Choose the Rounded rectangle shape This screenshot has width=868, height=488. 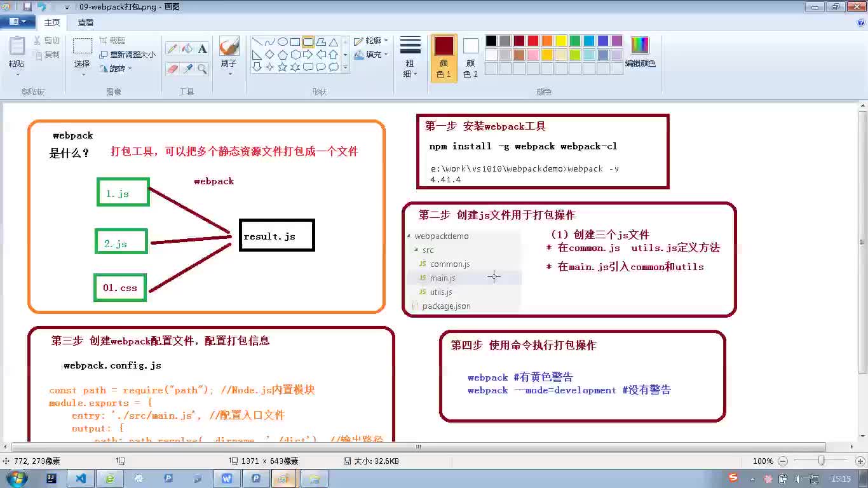click(308, 42)
